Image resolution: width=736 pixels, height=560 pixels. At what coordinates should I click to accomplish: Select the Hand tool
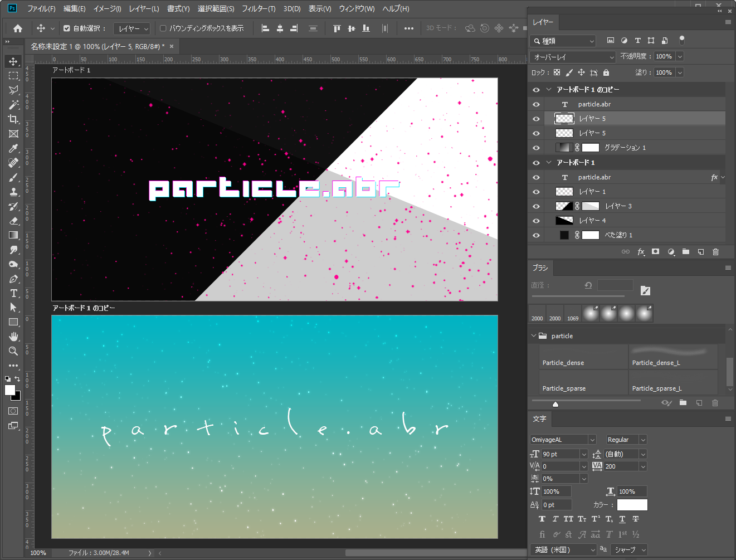coord(13,337)
